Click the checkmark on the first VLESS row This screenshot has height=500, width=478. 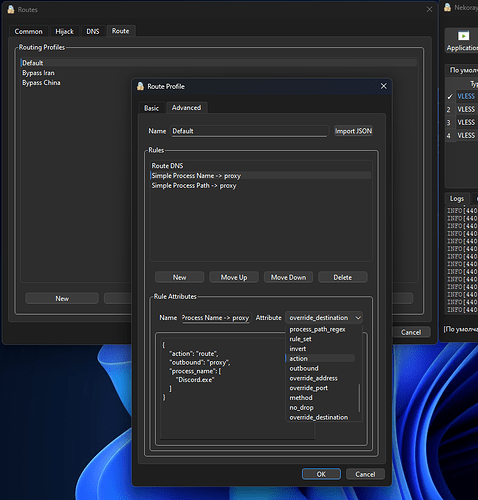450,96
